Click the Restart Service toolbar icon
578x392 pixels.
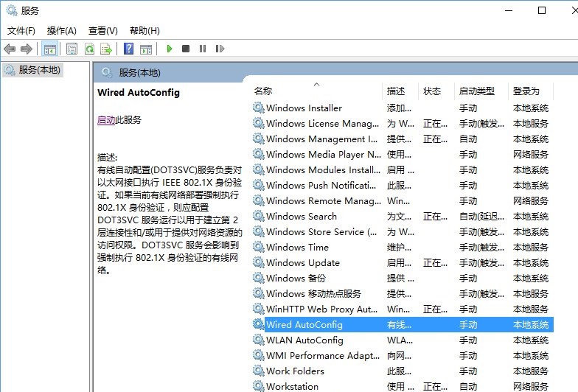[220, 49]
